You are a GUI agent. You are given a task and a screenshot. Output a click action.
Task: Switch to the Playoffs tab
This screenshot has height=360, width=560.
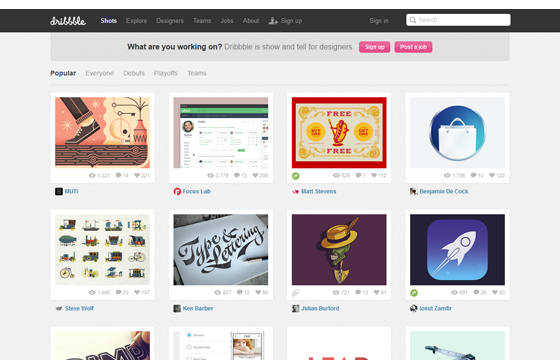point(166,73)
